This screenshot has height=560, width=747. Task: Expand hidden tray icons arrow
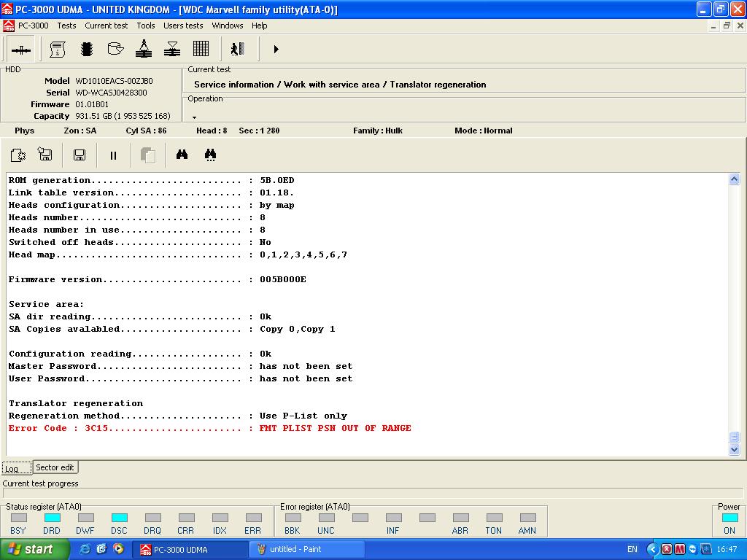point(652,550)
